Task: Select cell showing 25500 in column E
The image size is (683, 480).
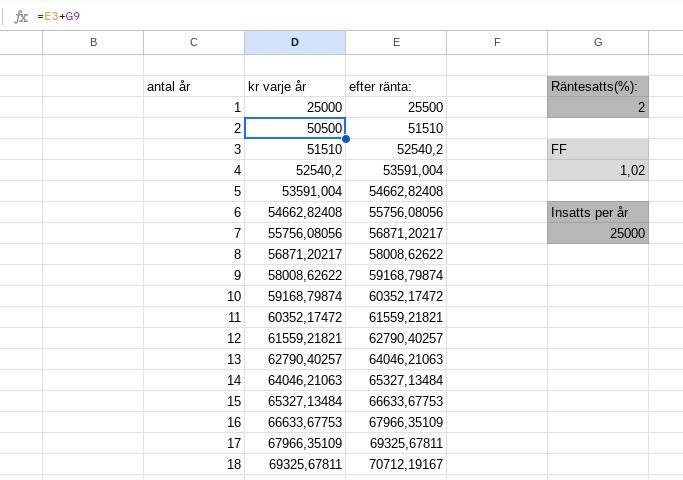Action: pos(396,107)
